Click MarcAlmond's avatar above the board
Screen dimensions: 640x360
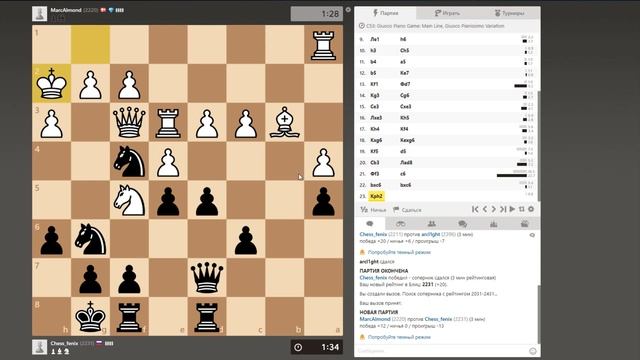pyautogui.click(x=40, y=13)
